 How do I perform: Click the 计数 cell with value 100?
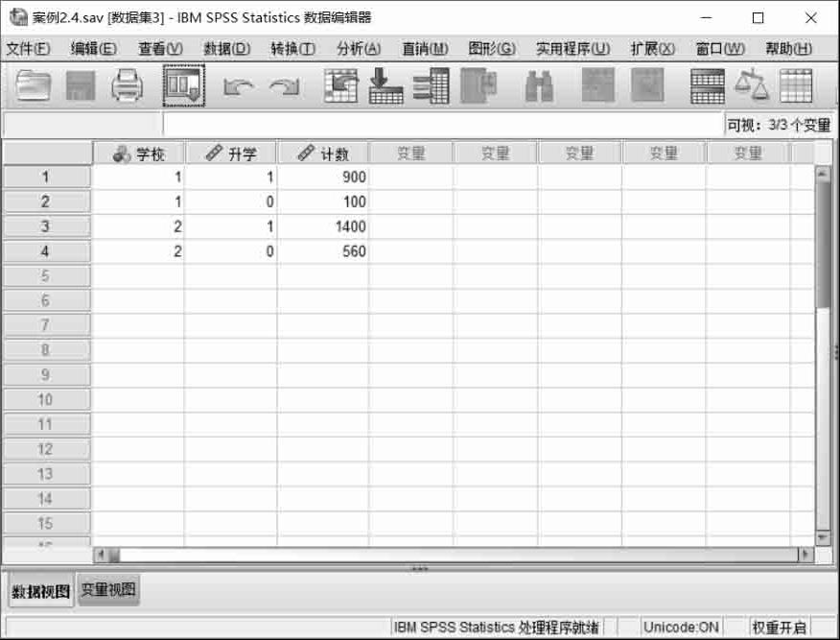click(x=323, y=201)
